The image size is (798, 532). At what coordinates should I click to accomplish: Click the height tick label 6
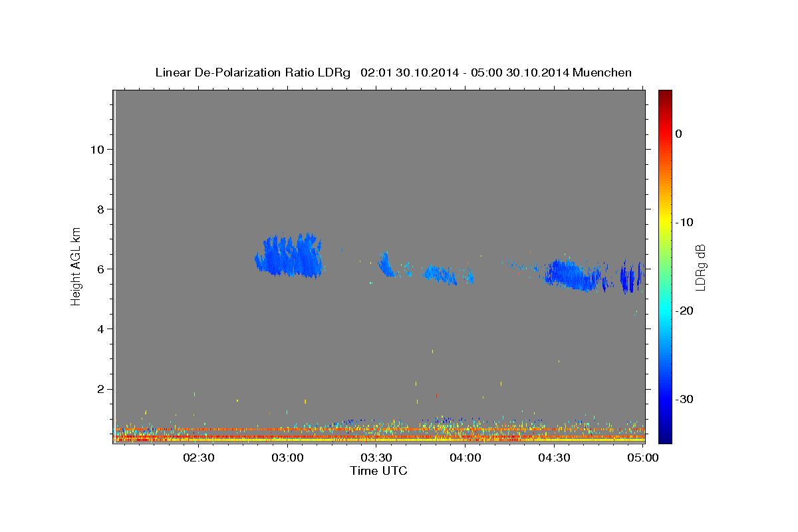100,269
